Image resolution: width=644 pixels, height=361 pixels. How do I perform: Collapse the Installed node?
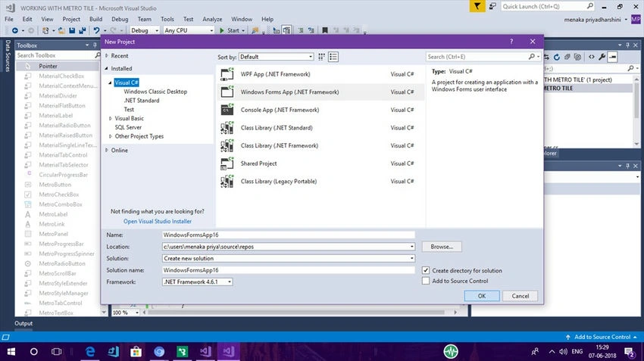tap(107, 69)
